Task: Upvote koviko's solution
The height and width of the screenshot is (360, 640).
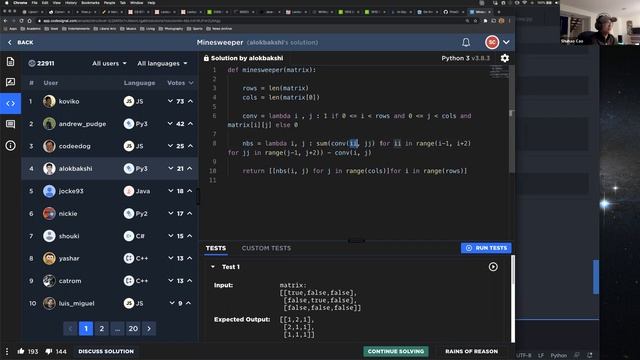Action: [190, 101]
